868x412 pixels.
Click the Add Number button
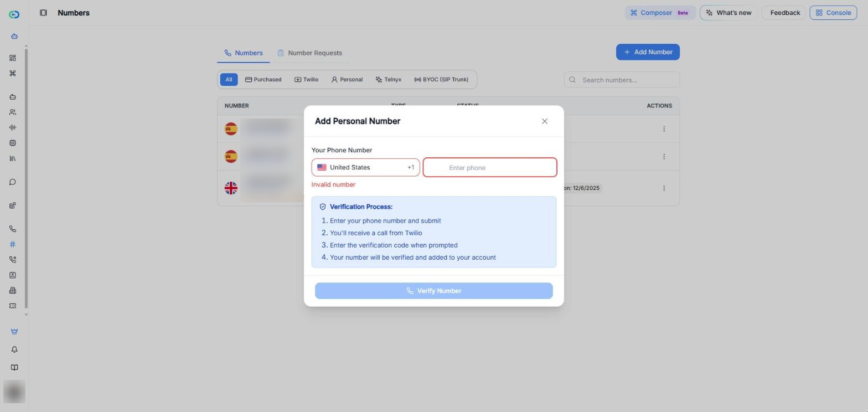648,52
